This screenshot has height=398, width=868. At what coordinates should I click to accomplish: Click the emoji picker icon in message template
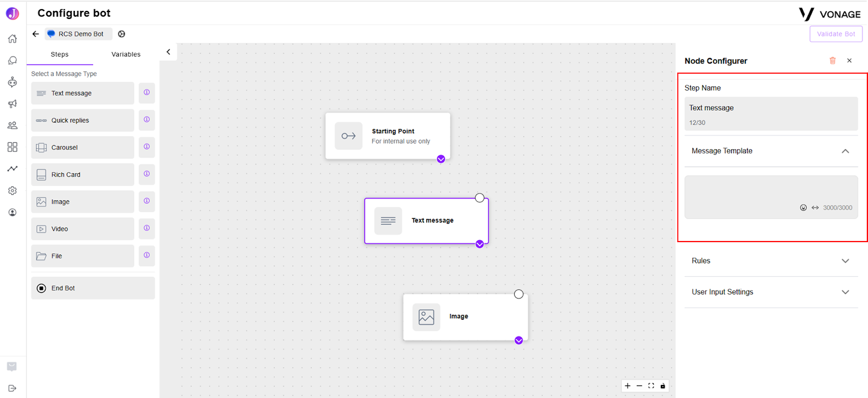coord(803,207)
